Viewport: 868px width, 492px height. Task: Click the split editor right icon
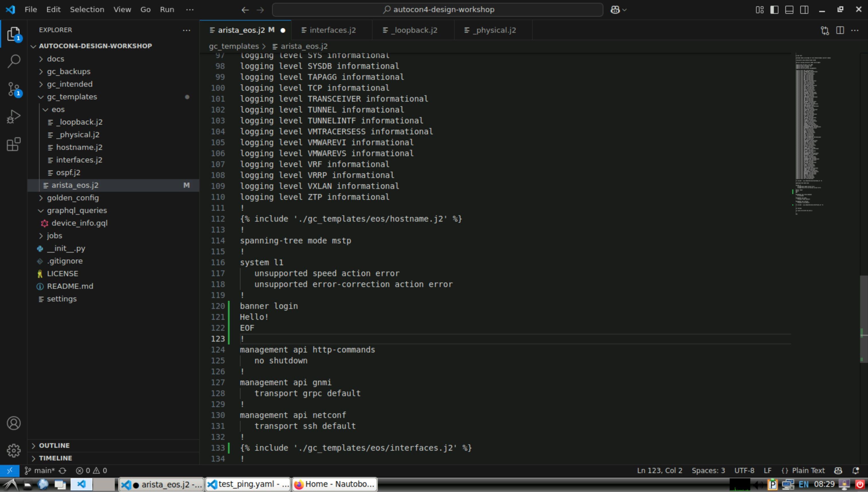tap(840, 30)
